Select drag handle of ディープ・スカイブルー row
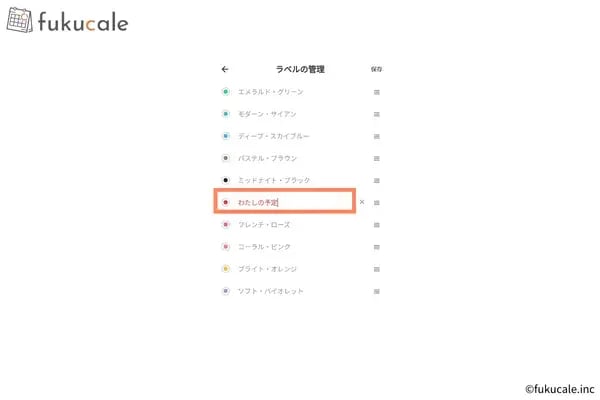 click(377, 137)
